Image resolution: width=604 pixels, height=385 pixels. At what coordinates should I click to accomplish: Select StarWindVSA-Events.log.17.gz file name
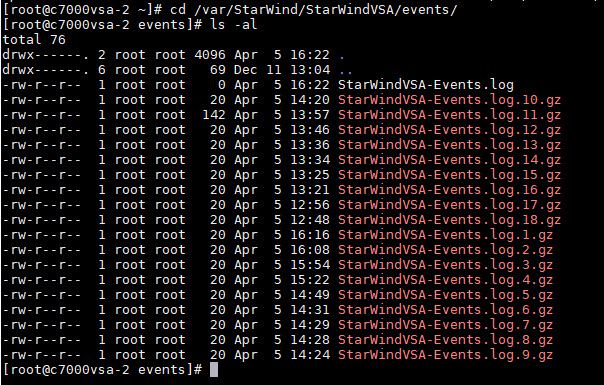(449, 205)
